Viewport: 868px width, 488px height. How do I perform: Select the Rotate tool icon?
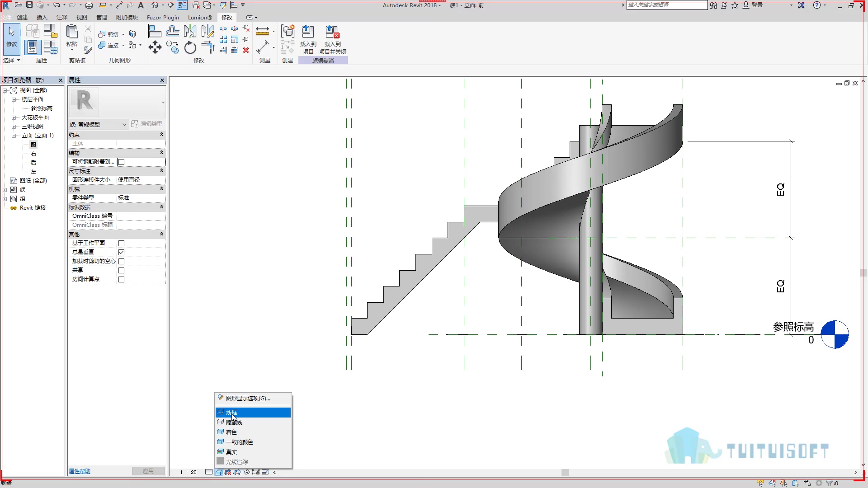[190, 47]
